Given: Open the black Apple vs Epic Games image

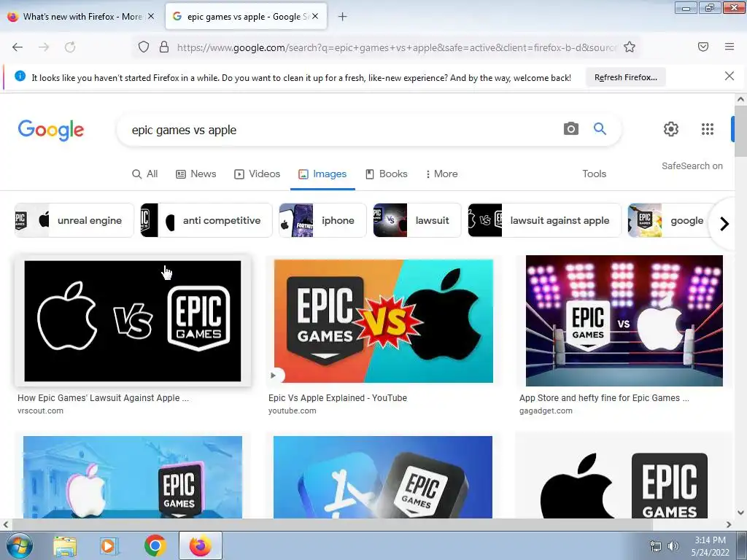Looking at the screenshot, I should [133, 321].
